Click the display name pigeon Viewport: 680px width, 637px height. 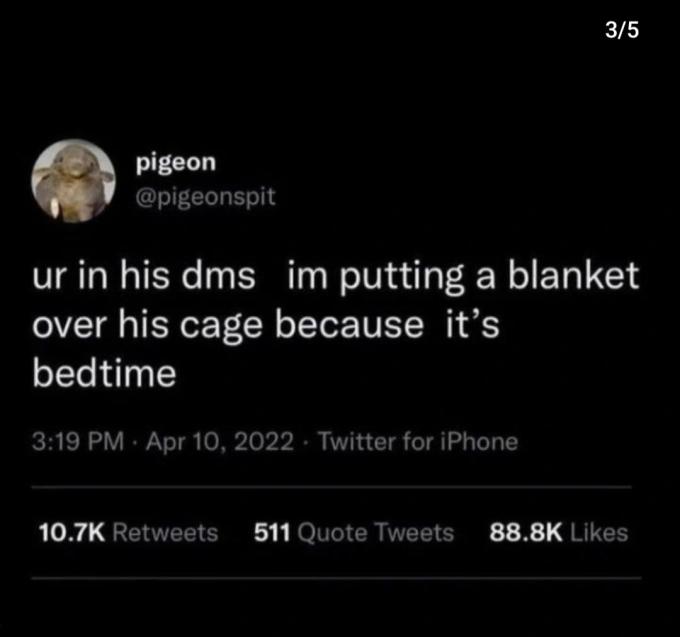(176, 163)
